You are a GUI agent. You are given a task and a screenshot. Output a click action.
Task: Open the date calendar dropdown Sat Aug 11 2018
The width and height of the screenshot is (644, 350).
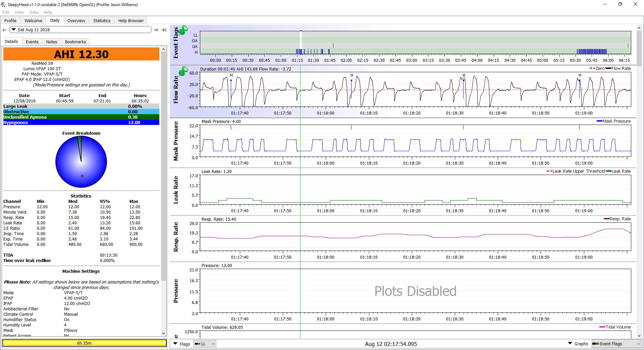click(x=80, y=30)
